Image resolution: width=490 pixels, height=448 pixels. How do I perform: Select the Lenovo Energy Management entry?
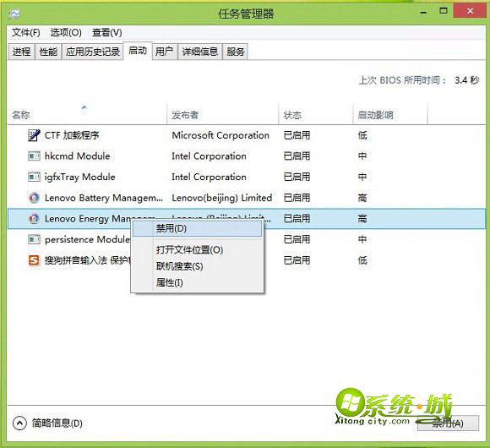pos(88,219)
